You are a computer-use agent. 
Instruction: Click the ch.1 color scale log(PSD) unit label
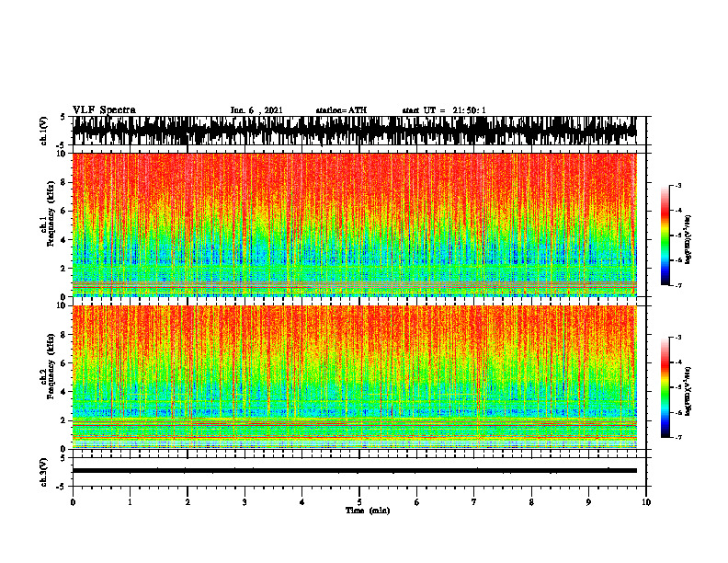(688, 240)
